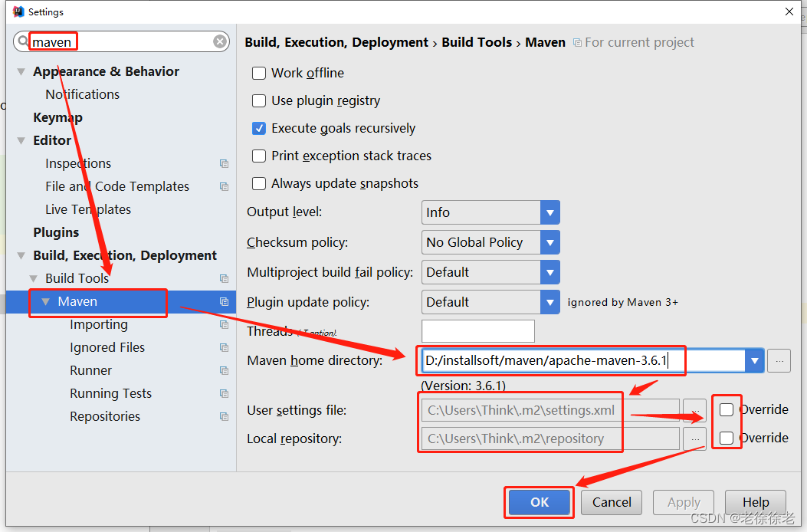Open Maven Ignored Files settings

107,347
